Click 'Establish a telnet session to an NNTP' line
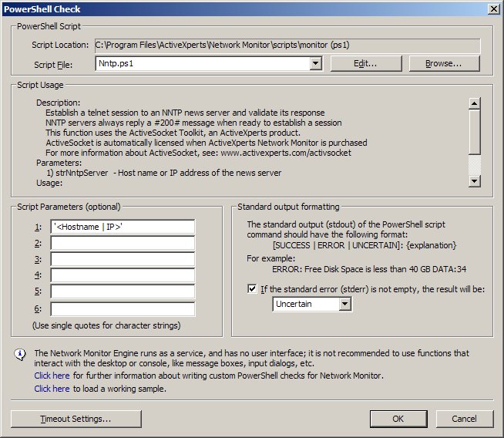 coord(185,113)
